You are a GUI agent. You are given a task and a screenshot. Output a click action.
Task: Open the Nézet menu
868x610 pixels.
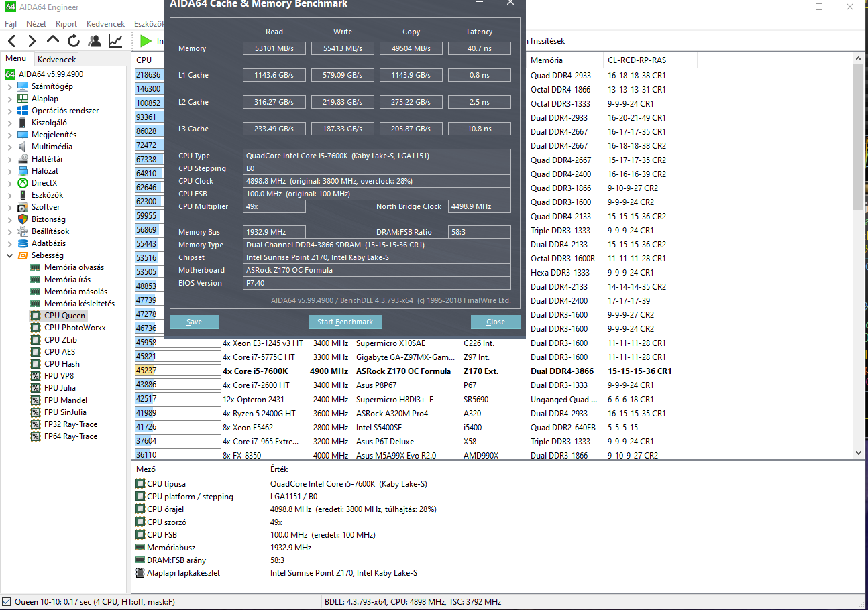[x=36, y=24]
